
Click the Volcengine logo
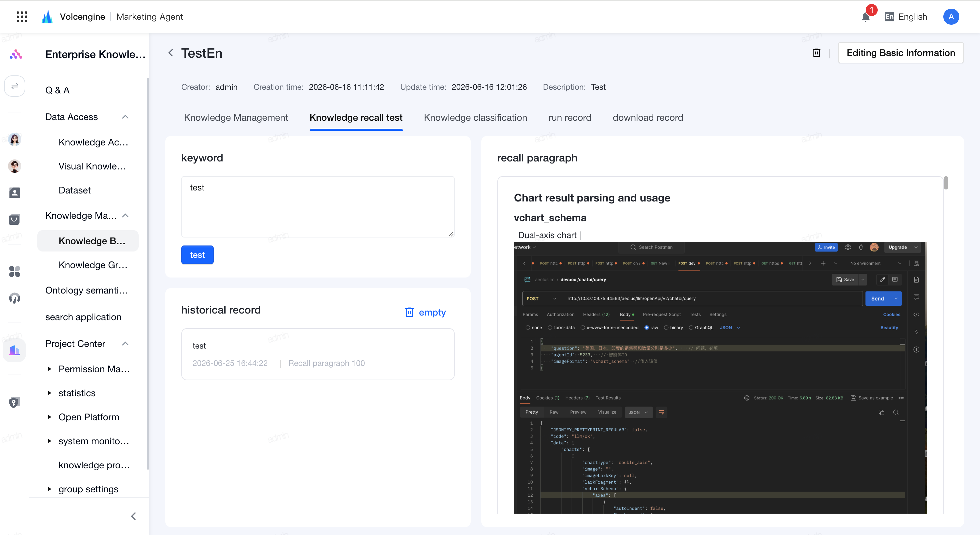pos(47,17)
